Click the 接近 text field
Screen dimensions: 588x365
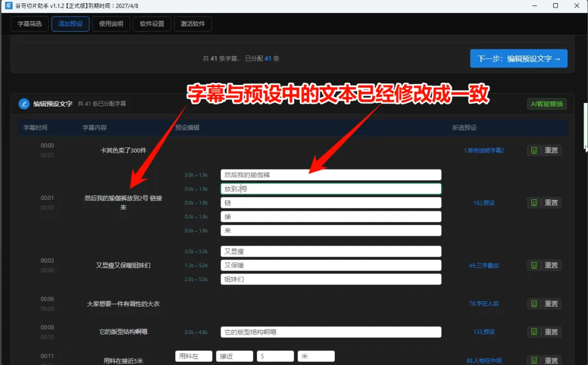pyautogui.click(x=234, y=356)
